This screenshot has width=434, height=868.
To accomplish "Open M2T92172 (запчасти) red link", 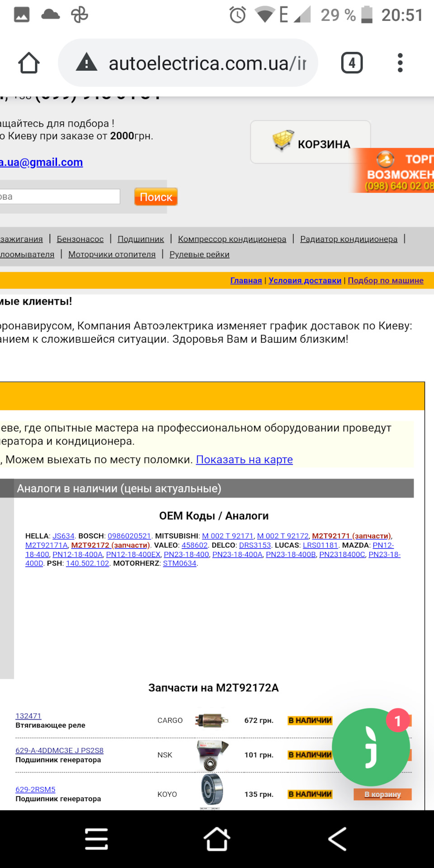I will 110,545.
